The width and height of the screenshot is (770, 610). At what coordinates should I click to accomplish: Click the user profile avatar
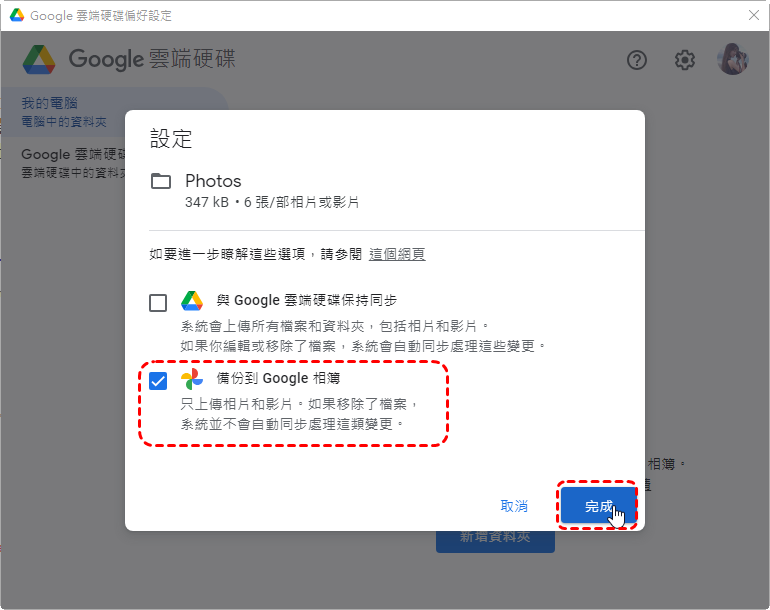732,59
